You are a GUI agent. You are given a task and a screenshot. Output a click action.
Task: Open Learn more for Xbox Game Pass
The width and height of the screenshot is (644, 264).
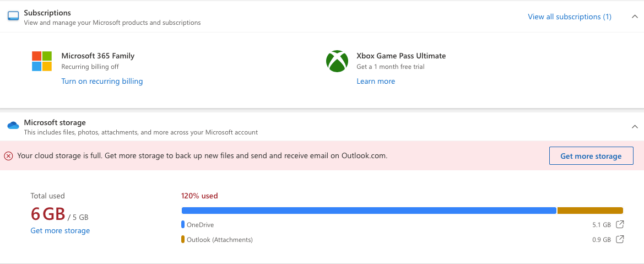[376, 81]
